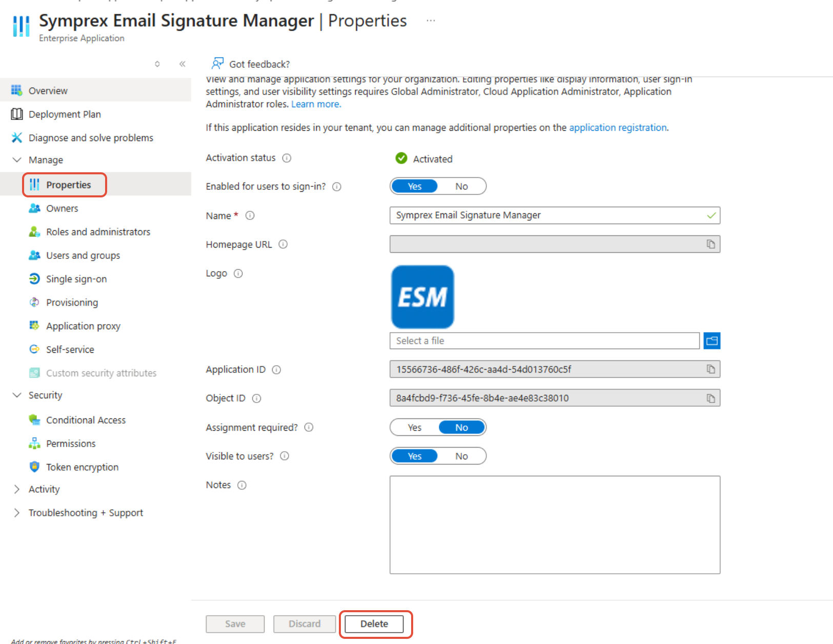The image size is (833, 644).
Task: Collapse the Security section
Action: (17, 395)
